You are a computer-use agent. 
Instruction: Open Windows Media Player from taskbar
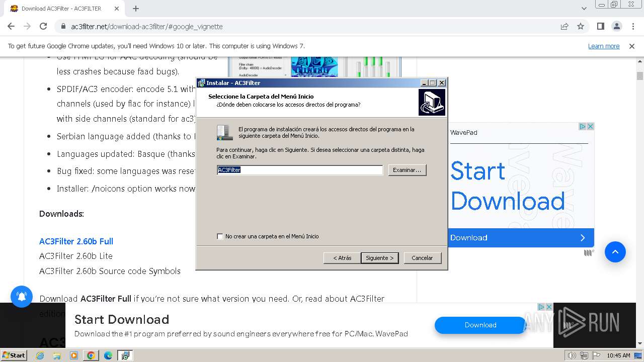(74, 355)
